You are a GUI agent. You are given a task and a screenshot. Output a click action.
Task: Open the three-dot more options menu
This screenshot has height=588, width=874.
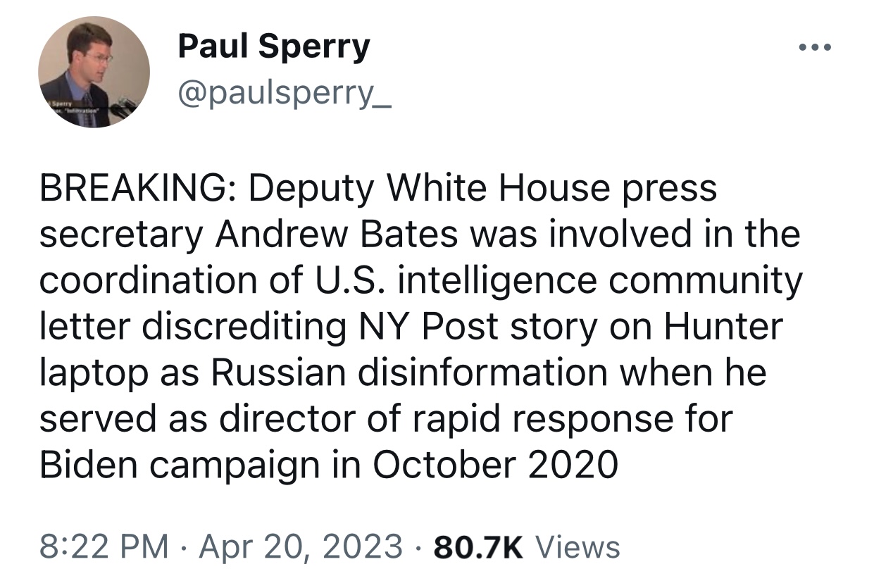(816, 48)
